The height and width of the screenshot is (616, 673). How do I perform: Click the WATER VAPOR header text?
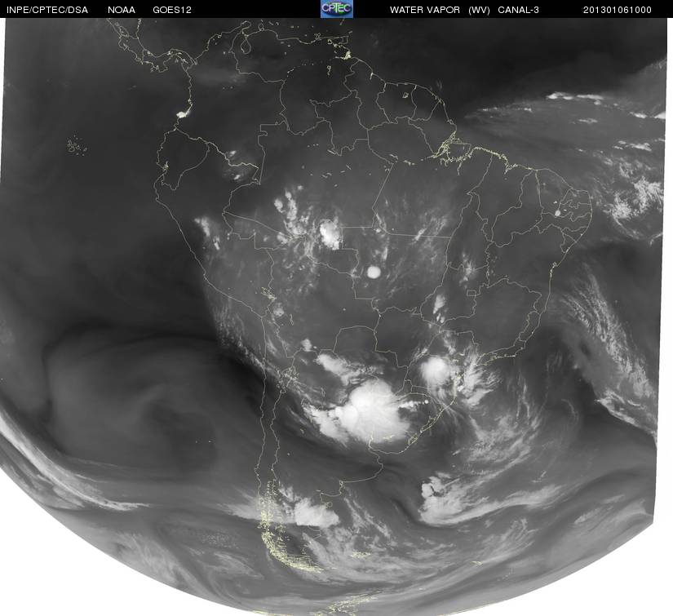pyautogui.click(x=425, y=10)
